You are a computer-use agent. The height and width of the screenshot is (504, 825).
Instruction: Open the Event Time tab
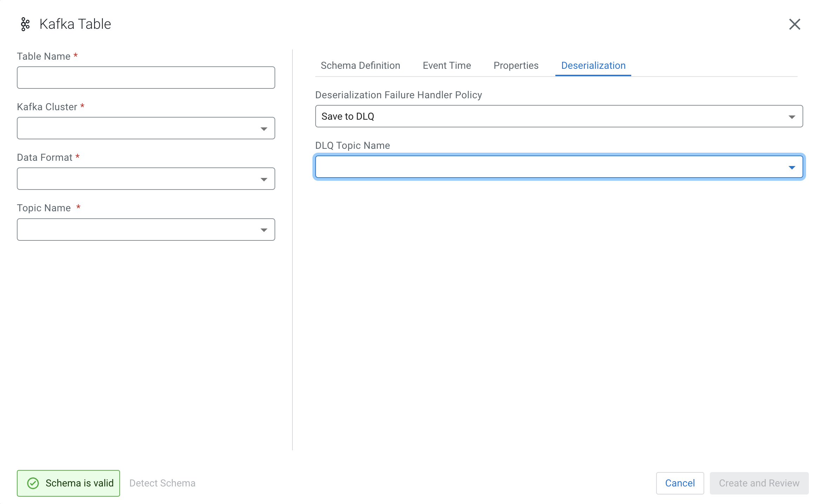[x=447, y=66]
